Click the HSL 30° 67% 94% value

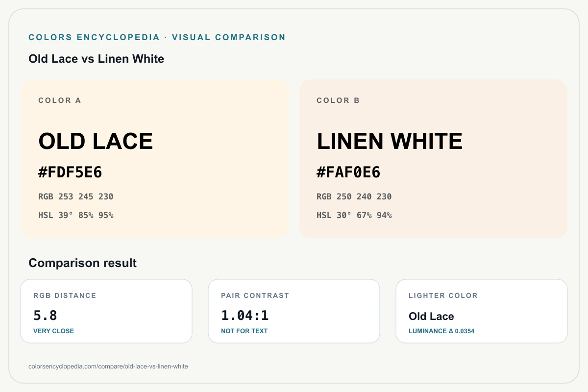(354, 215)
